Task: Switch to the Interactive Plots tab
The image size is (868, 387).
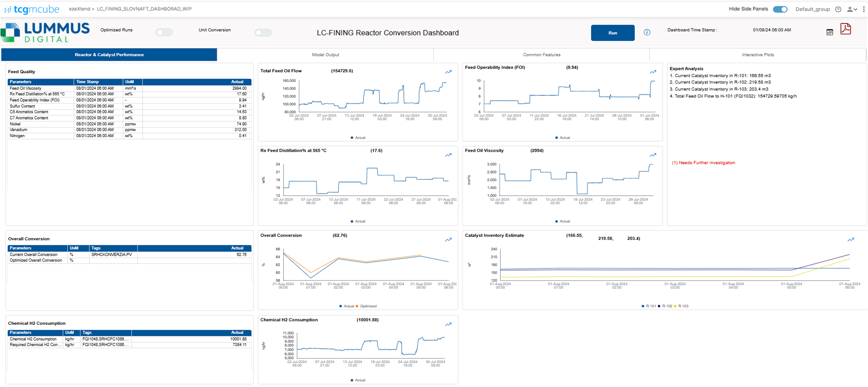Action: 758,55
